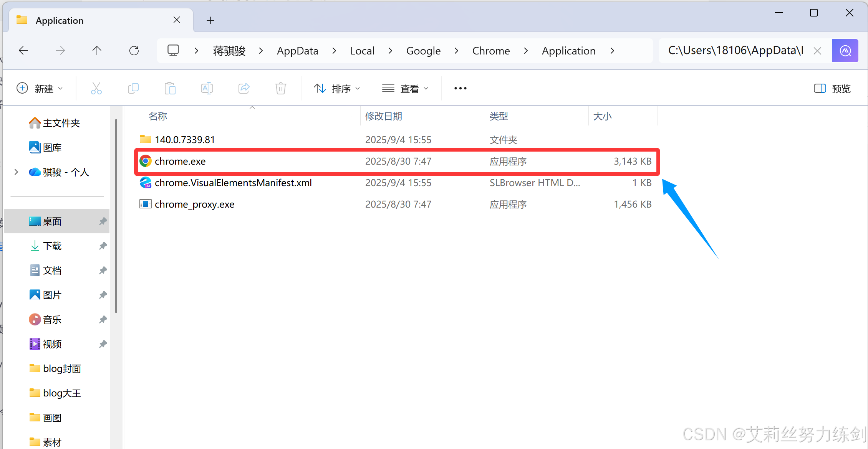Click the Share icon in toolbar
868x449 pixels.
tap(244, 89)
